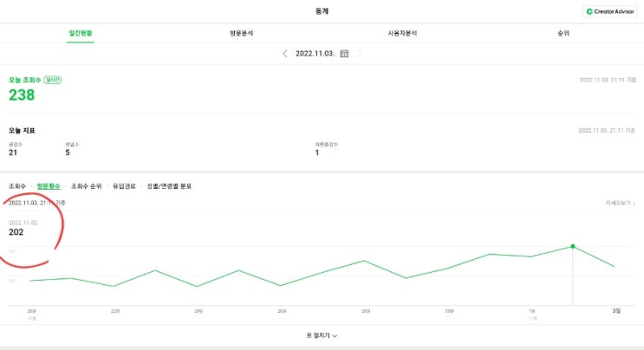Viewport: 644px width, 350px height.
Task: Open Creator Advisor
Action: pyautogui.click(x=610, y=11)
